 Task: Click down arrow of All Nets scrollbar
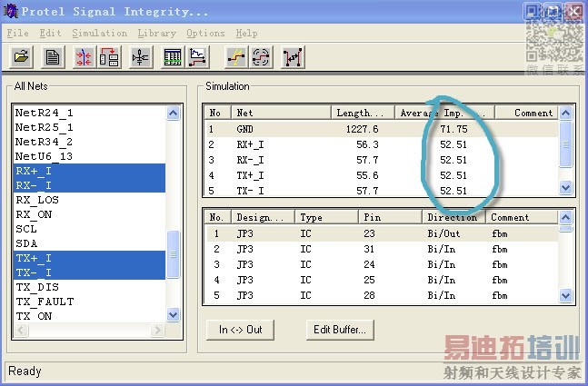(173, 314)
